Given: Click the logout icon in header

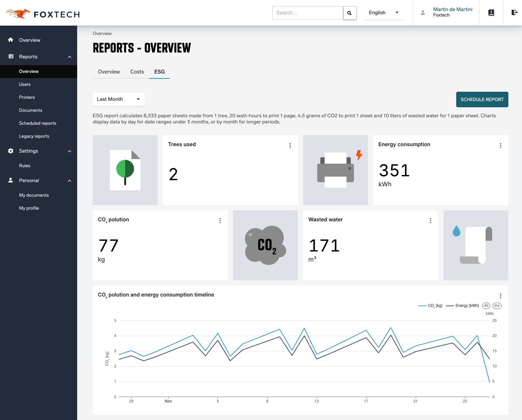Looking at the screenshot, I should tap(514, 13).
